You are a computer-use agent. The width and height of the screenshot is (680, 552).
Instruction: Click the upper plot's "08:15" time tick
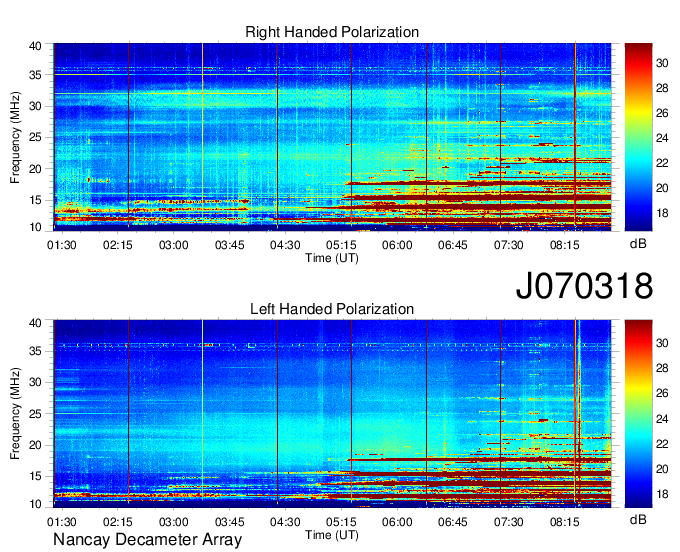(565, 245)
